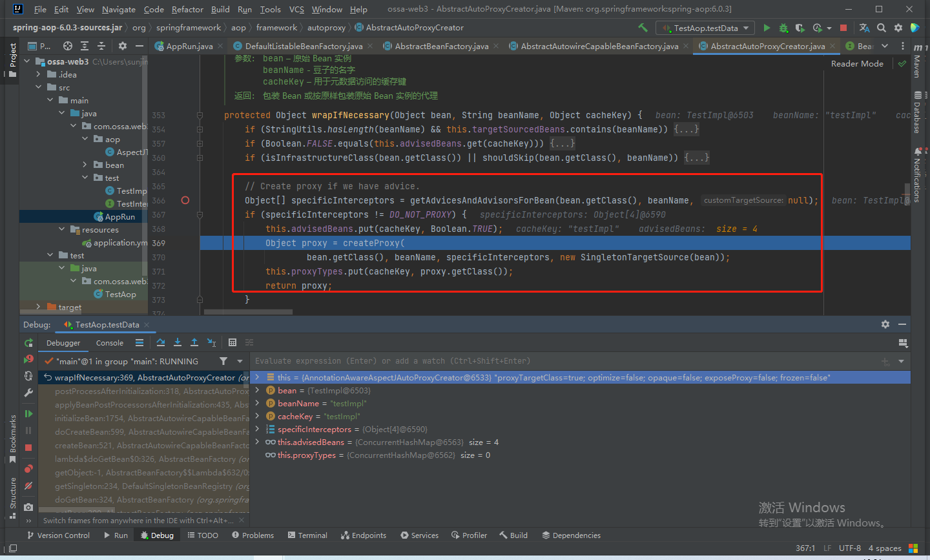
Task: Run TestAop.testData with the green play icon
Action: (x=767, y=28)
